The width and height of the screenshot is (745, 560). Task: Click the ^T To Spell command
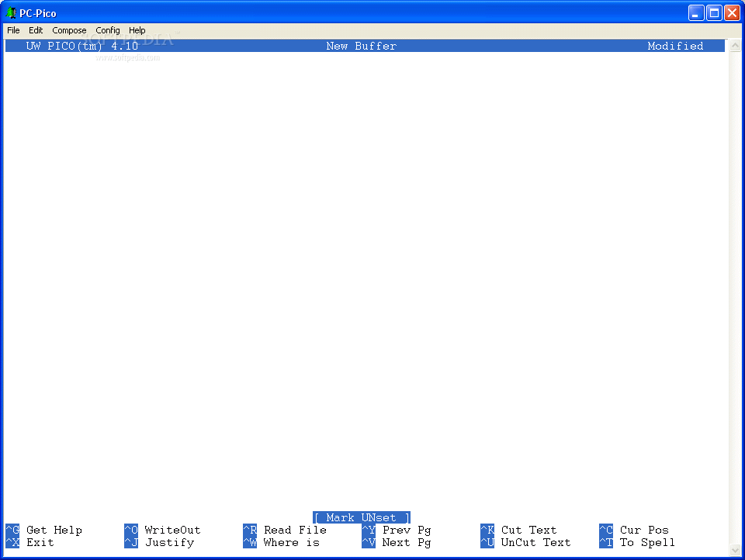[637, 542]
